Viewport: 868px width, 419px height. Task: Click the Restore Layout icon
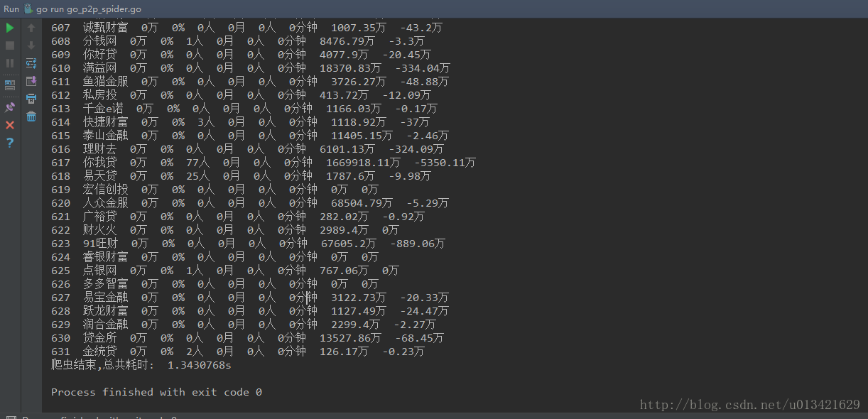(10, 85)
